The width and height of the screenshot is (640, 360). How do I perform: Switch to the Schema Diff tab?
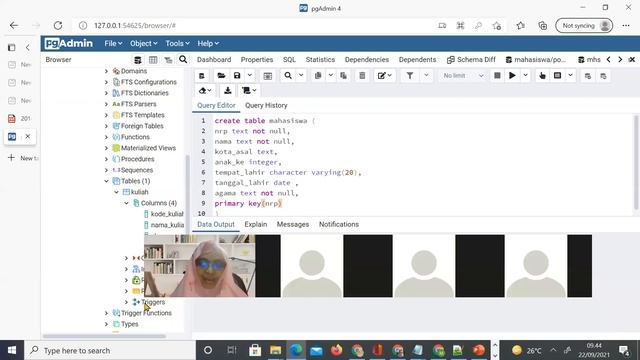[x=471, y=60]
